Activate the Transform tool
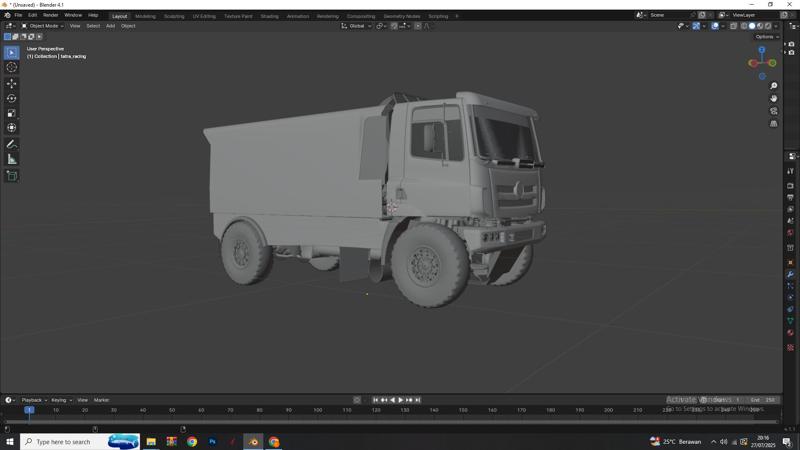Screen dimensions: 800x450 [x=12, y=128]
